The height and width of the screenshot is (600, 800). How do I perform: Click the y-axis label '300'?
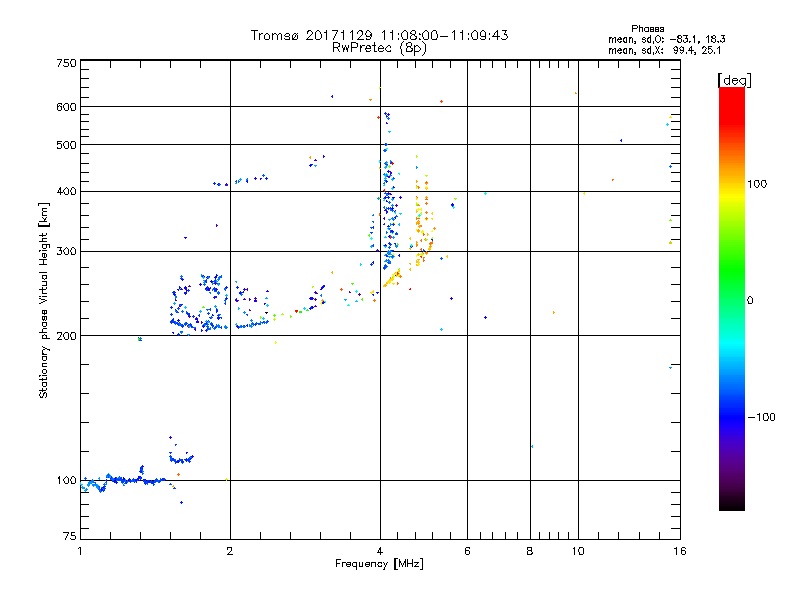(66, 252)
